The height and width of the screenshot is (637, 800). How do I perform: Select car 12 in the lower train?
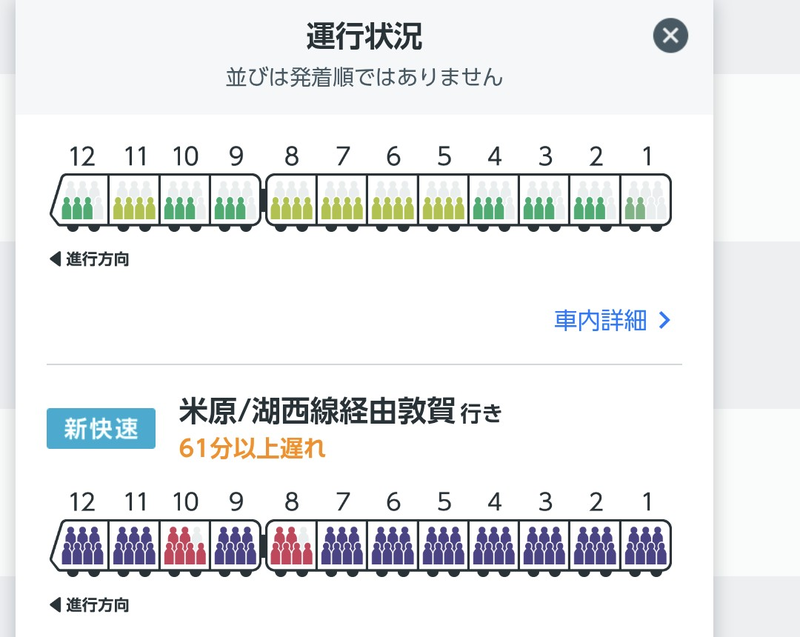(x=80, y=545)
